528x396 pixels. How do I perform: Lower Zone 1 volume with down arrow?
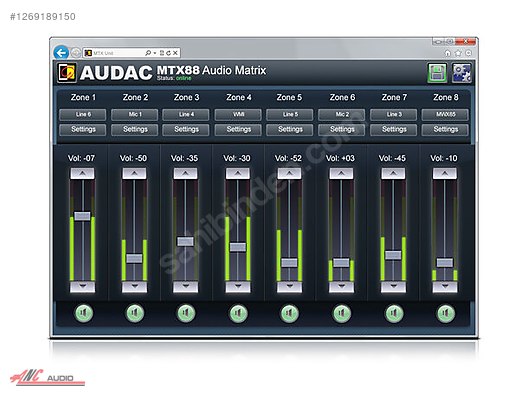[82, 287]
